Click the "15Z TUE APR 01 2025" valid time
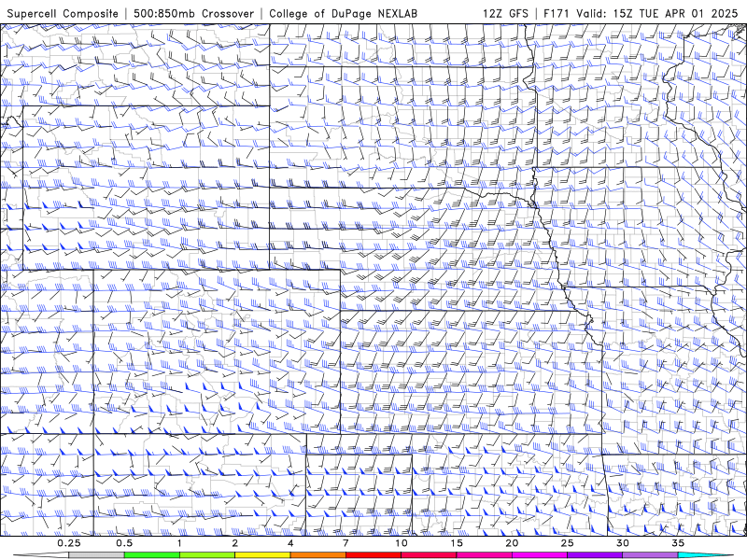Screen dimensions: 747x560 [675, 13]
